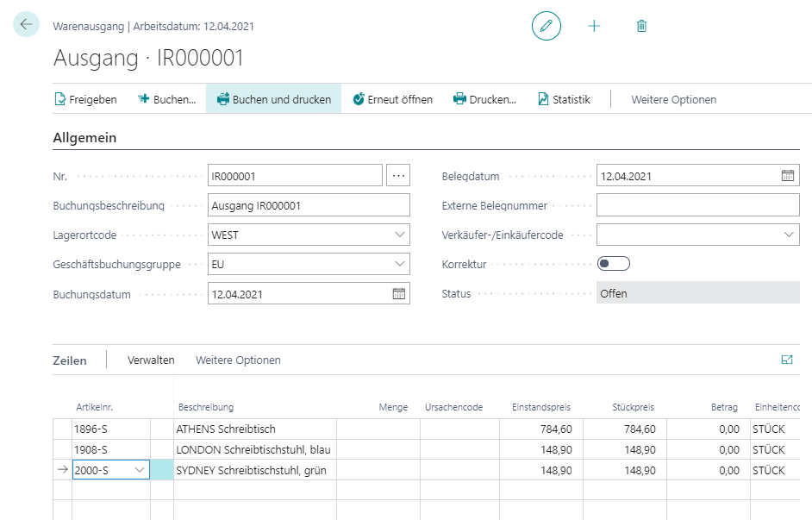Click the Externe Belegnummer field
This screenshot has width=812, height=520.
(x=697, y=205)
